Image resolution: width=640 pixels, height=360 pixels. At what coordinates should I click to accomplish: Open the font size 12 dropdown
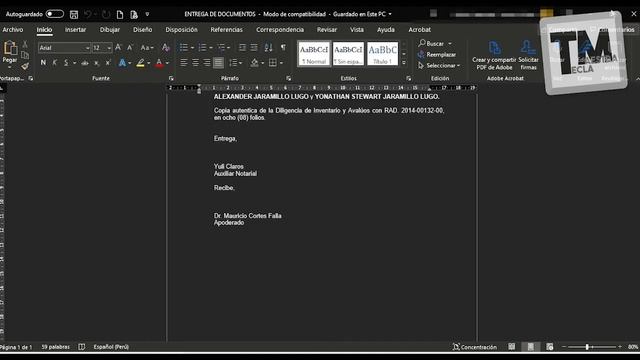click(109, 48)
